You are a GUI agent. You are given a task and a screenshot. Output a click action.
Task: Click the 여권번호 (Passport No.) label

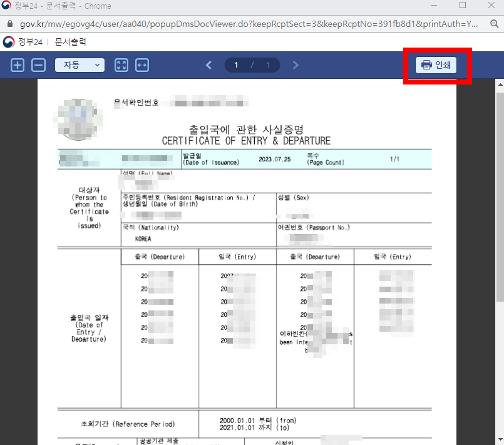pyautogui.click(x=314, y=227)
